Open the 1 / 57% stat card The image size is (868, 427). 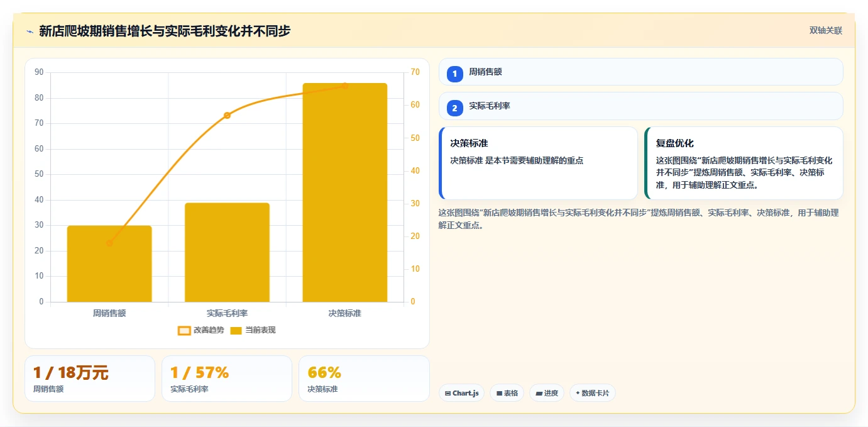click(x=227, y=379)
